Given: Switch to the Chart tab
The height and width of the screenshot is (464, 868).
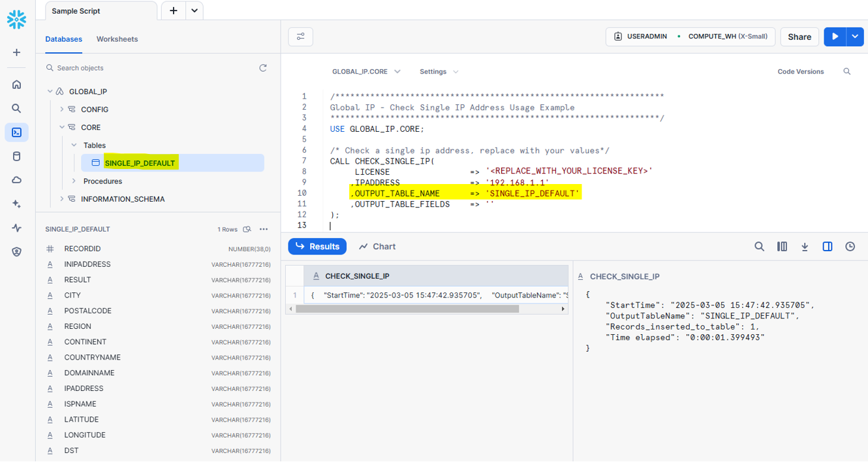Looking at the screenshot, I should 377,247.
